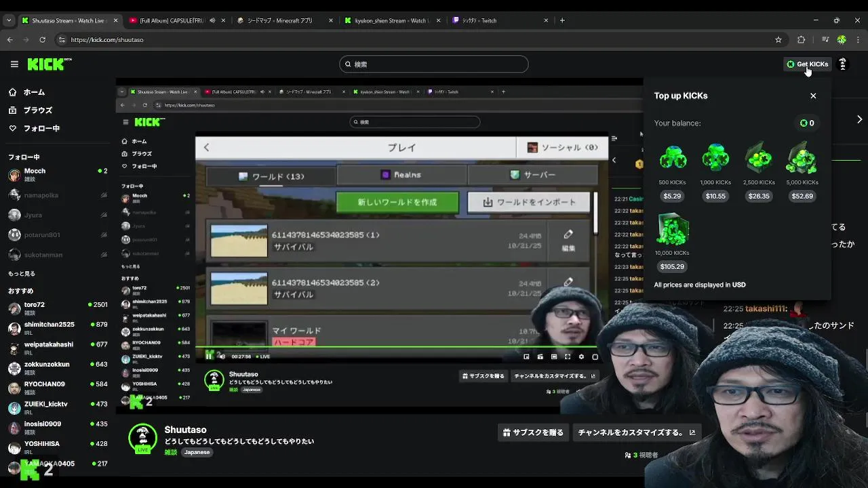Click the Shuutaso channel name
Screen dimensions: 868x488
pyautogui.click(x=185, y=430)
